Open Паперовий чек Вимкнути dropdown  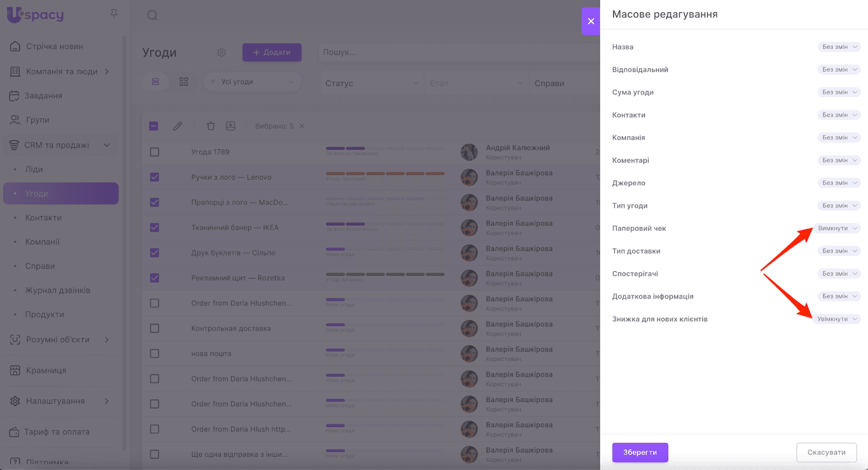[x=837, y=228]
